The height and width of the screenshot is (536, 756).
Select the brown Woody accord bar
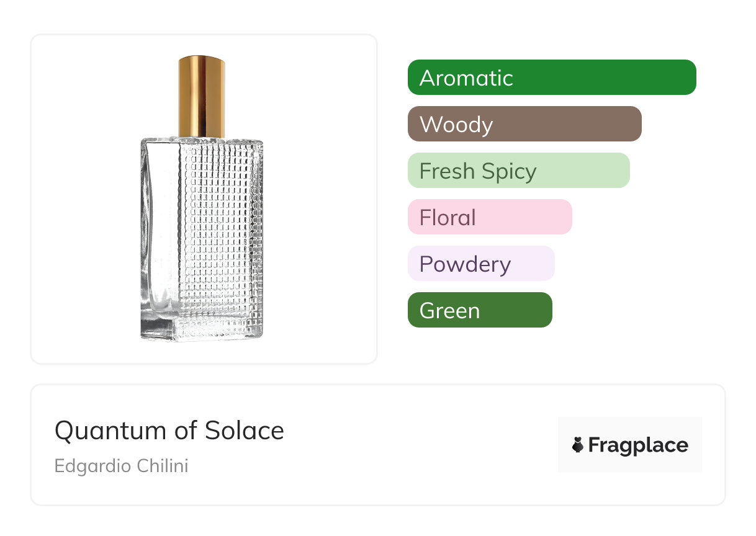(x=524, y=124)
